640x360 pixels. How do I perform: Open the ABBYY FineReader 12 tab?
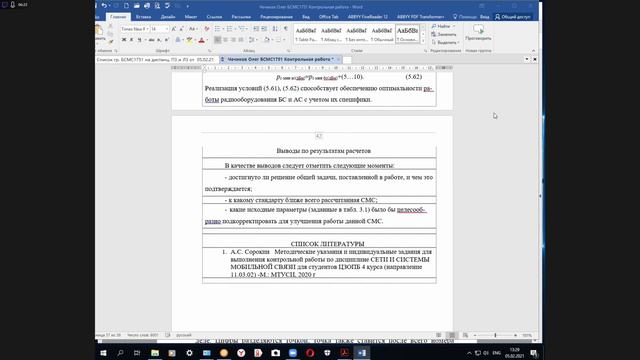coord(368,17)
